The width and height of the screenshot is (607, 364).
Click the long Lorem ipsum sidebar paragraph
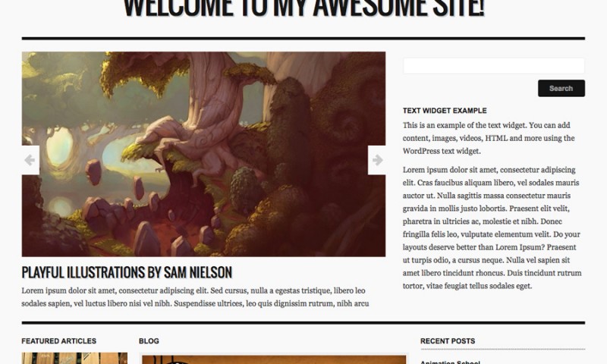pyautogui.click(x=492, y=227)
